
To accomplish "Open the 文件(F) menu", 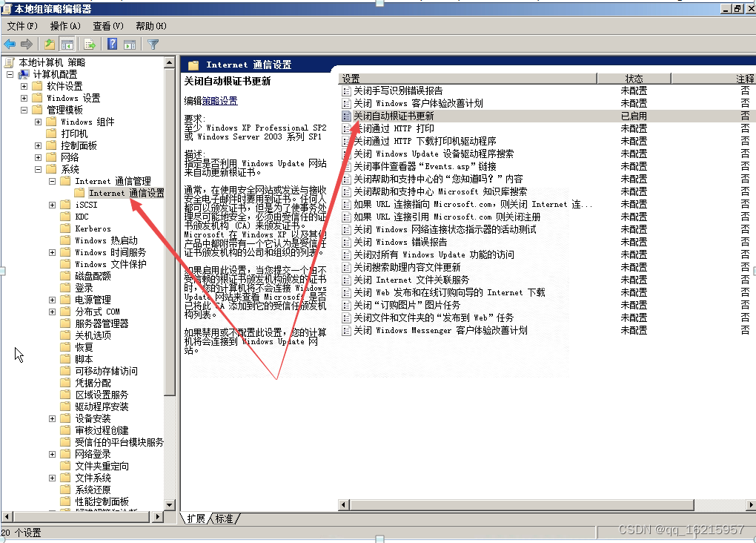I will coord(22,26).
